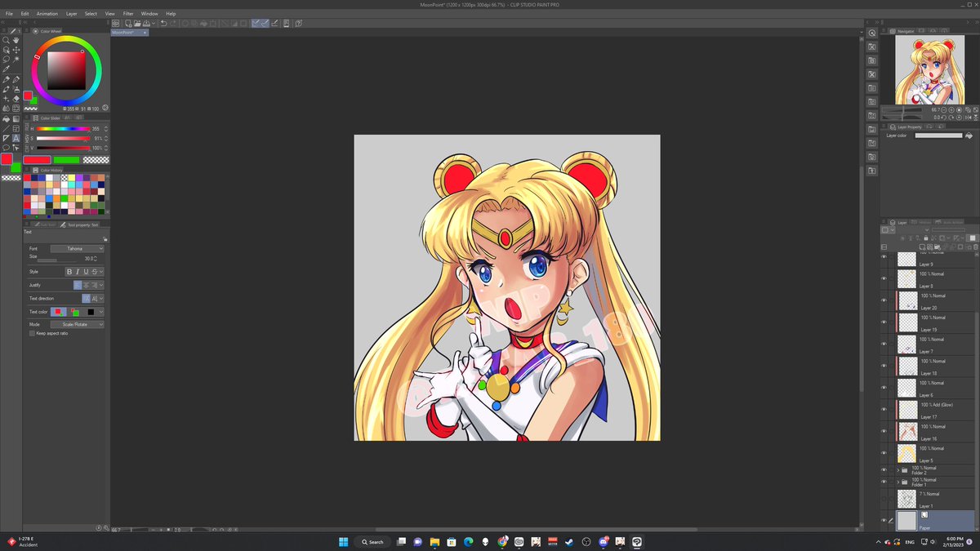Open the Mode dropdown showing Scale/Rotate
980x551 pixels.
coord(78,324)
